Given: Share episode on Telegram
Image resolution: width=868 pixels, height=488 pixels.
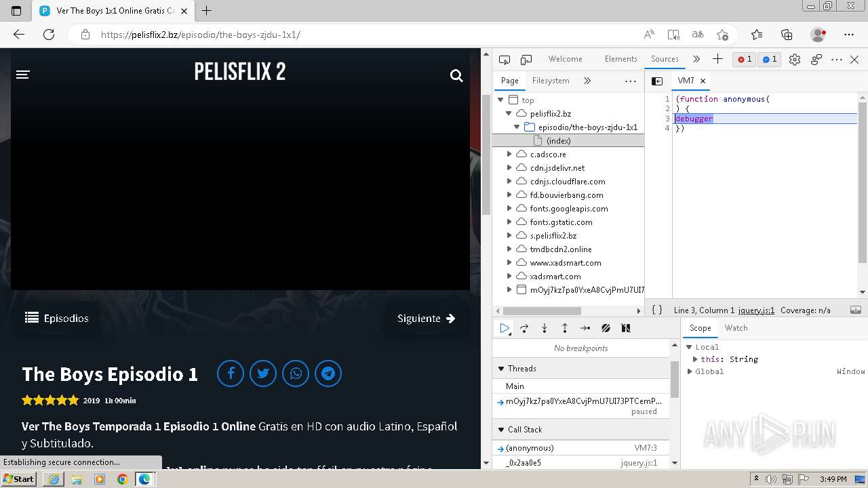Looking at the screenshot, I should pyautogui.click(x=328, y=373).
